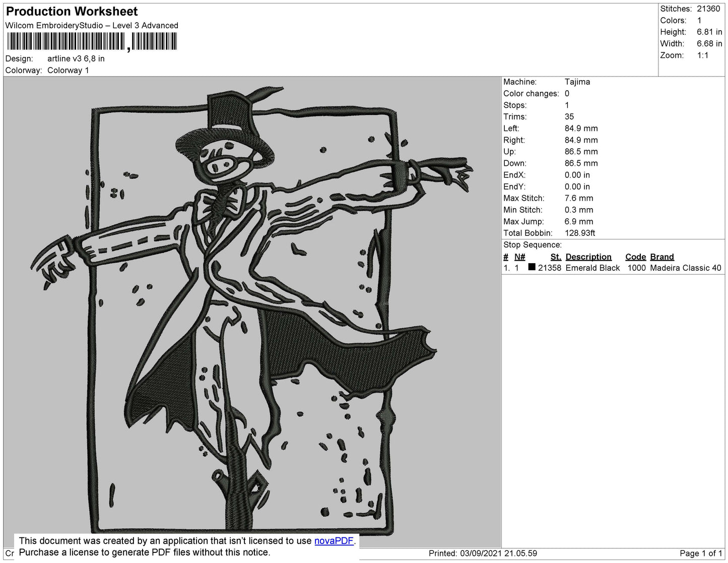Screen dimensions: 728x563
Task: Click 'Page 1 of 1' footer text
Action: 701,553
